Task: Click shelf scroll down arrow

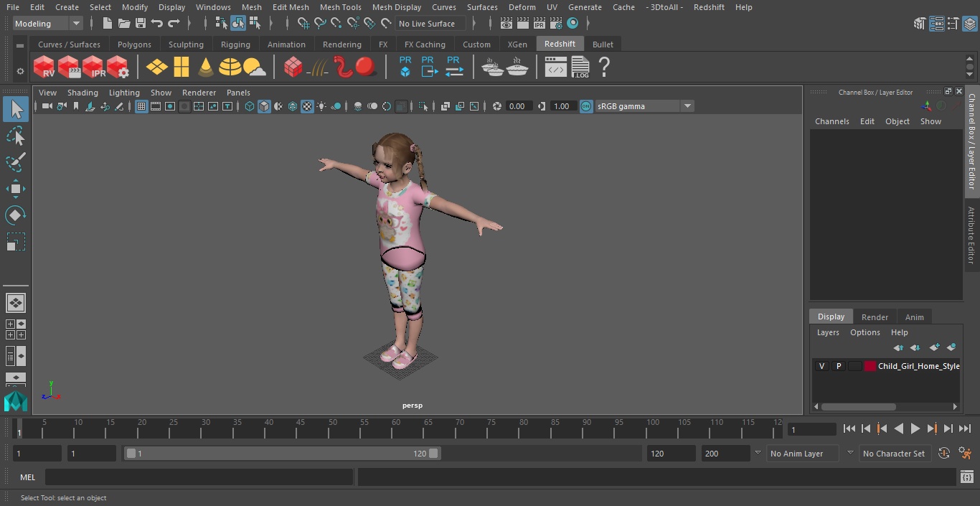Action: point(969,75)
